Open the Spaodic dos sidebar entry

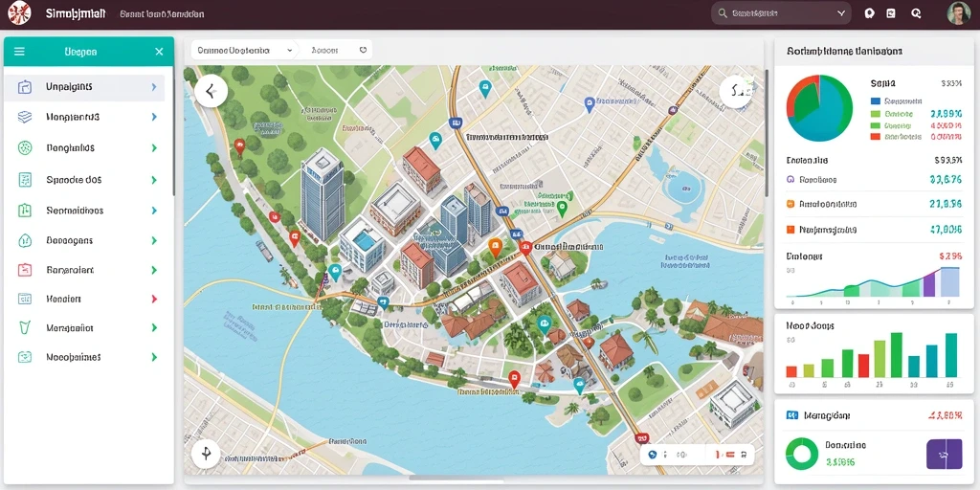(x=84, y=180)
